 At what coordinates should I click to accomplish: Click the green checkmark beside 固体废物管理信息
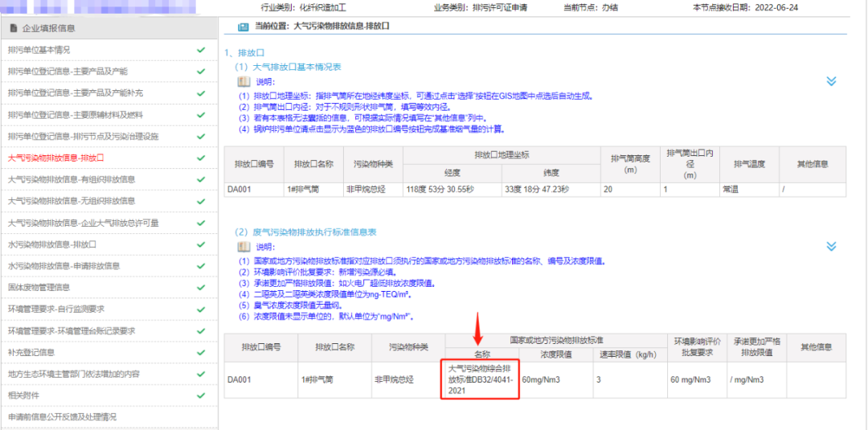point(201,287)
